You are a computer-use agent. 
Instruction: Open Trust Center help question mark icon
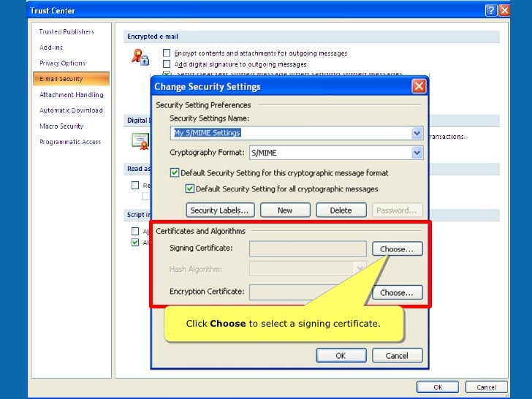[x=491, y=10]
